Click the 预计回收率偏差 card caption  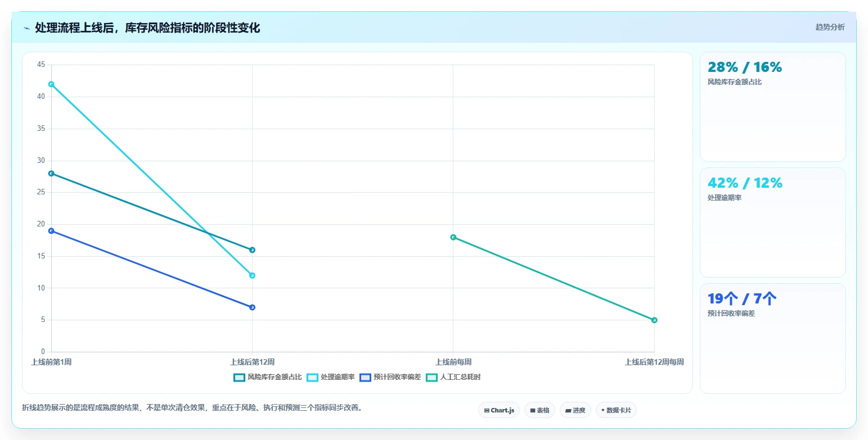point(731,314)
